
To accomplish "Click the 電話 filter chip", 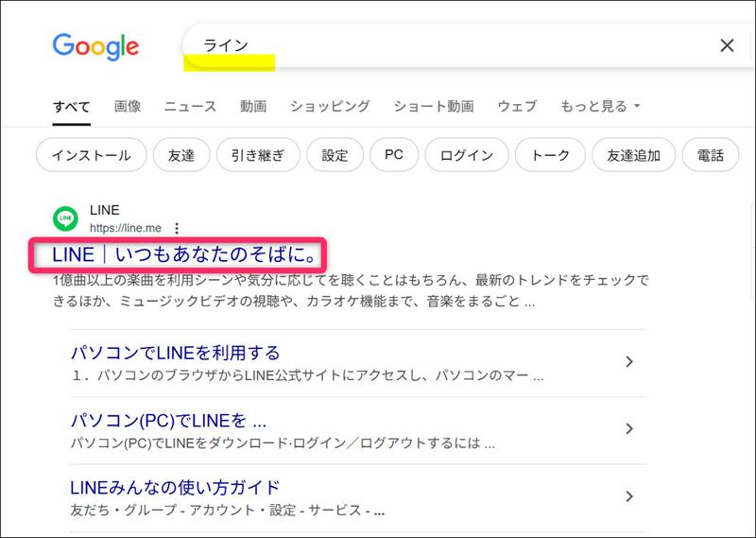I will click(x=711, y=155).
